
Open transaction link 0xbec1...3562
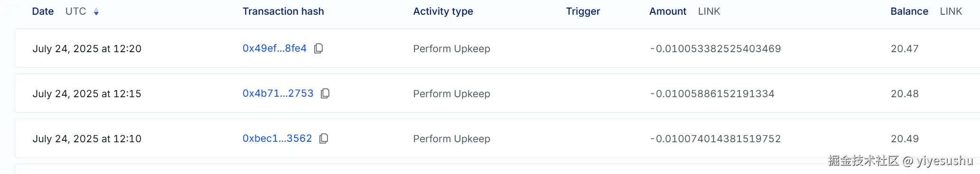(x=277, y=138)
